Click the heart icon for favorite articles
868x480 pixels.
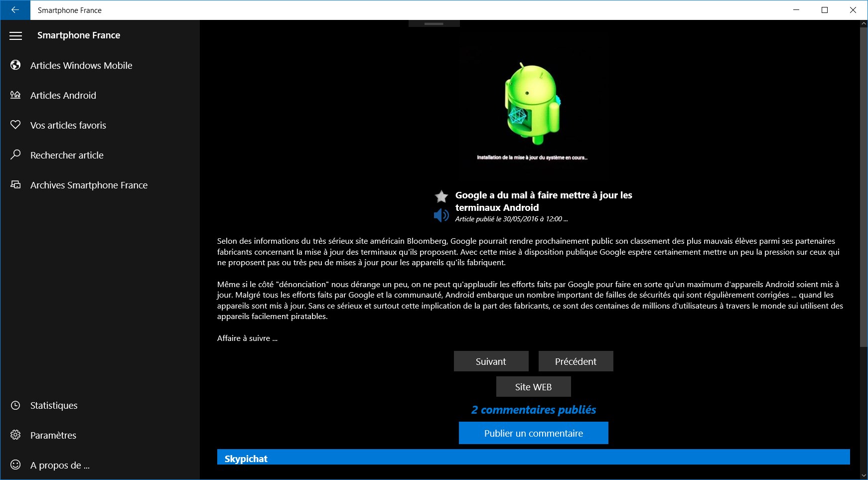[x=16, y=125]
